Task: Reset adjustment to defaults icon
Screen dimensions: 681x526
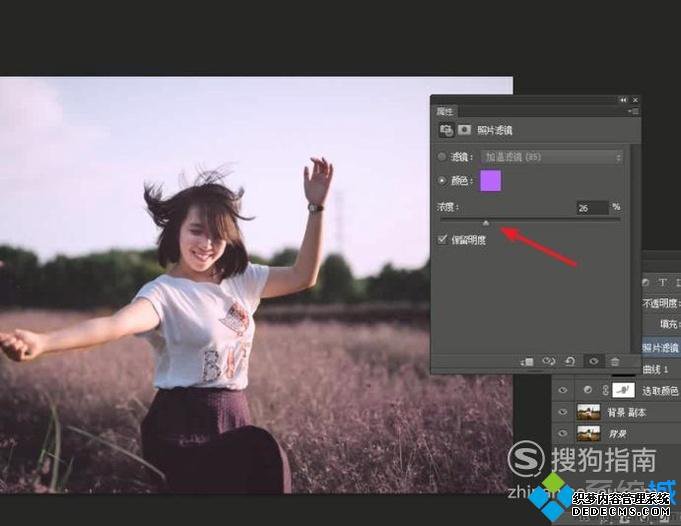Action: (x=570, y=361)
